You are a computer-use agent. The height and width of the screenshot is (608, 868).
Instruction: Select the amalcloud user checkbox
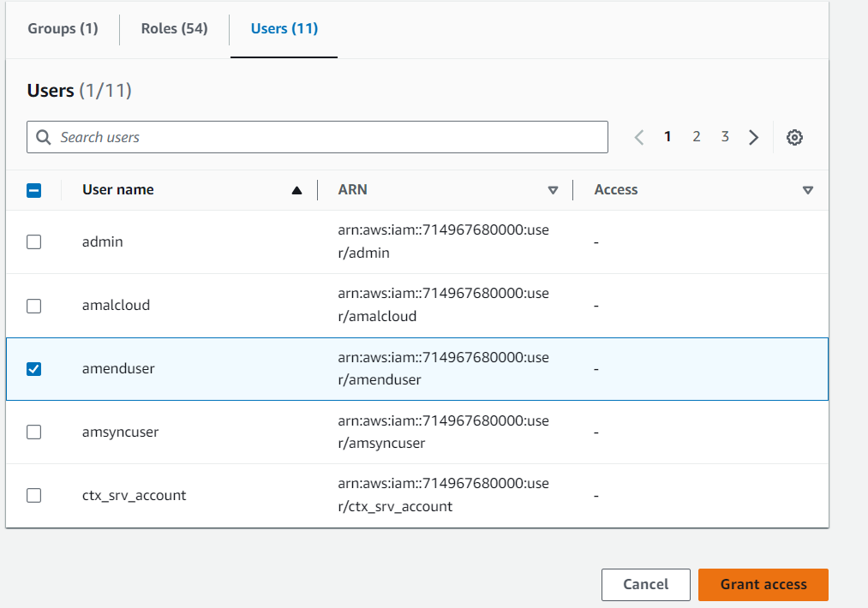click(x=33, y=305)
